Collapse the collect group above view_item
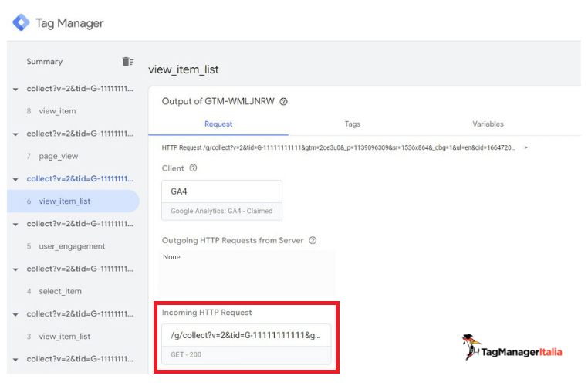Viewport: 588px width, 386px height. [x=15, y=90]
